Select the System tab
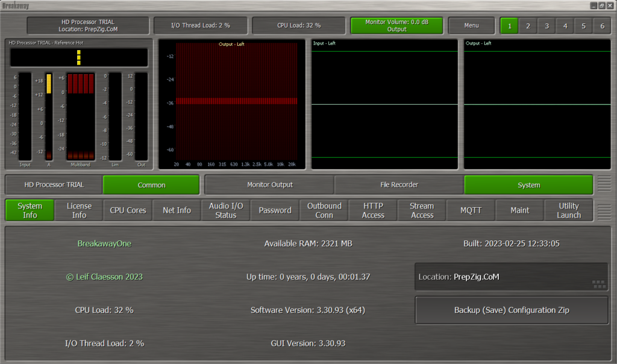 (x=528, y=185)
